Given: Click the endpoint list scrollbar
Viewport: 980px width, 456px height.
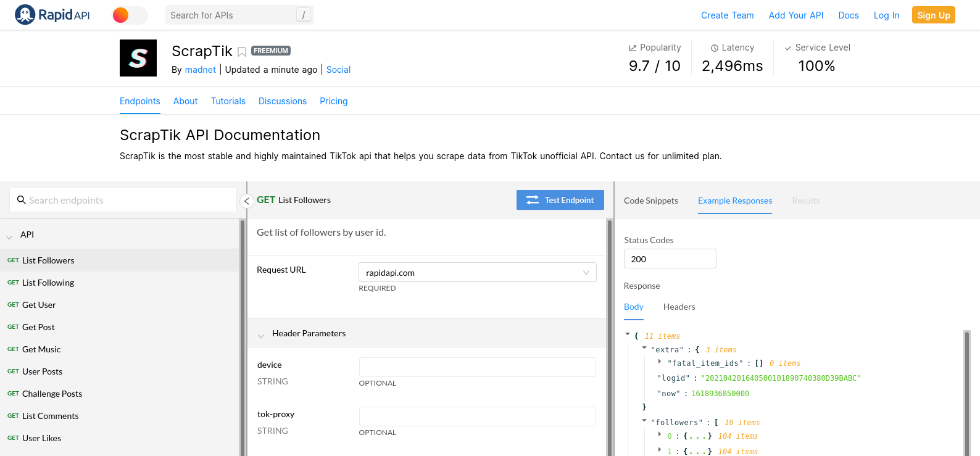Looking at the screenshot, I should coord(243,338).
